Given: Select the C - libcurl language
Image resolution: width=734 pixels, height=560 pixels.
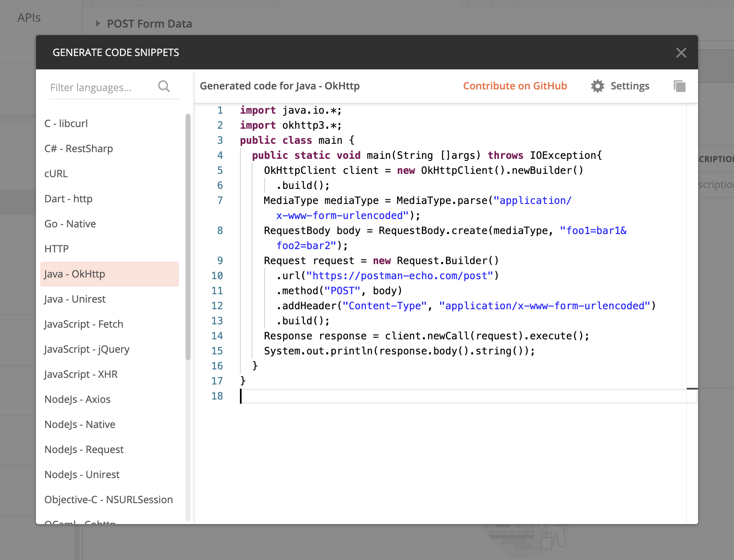Looking at the screenshot, I should 66,123.
